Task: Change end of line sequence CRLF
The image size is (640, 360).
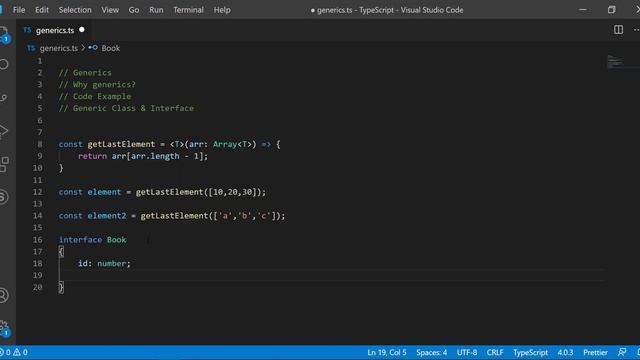Action: 495,352
